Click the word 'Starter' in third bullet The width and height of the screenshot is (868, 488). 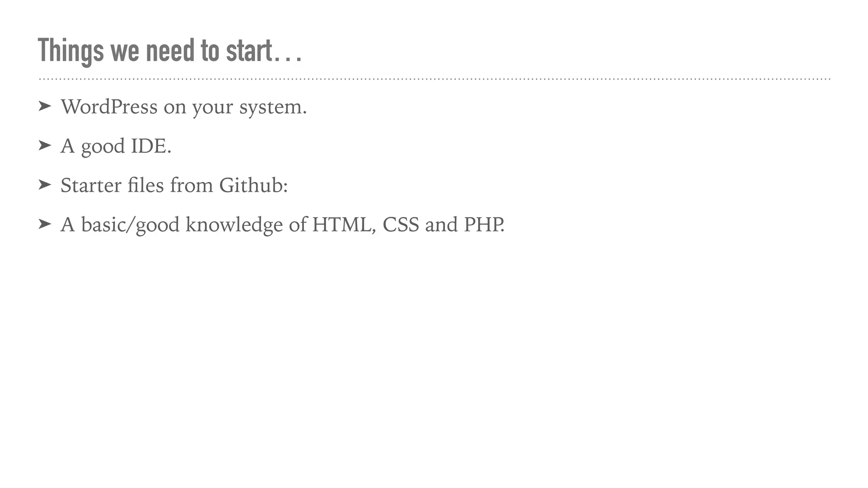pyautogui.click(x=91, y=186)
